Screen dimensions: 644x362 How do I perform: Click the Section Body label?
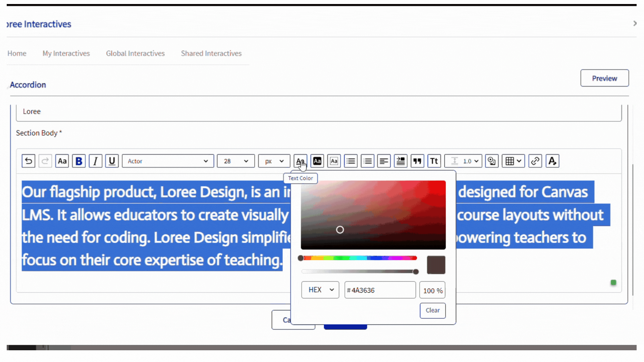click(39, 133)
